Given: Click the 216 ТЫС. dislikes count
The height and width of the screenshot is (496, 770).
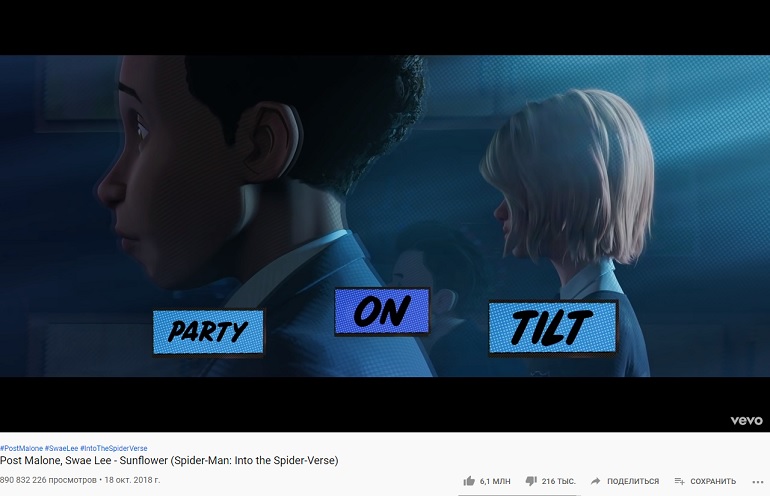Looking at the screenshot, I should point(558,481).
